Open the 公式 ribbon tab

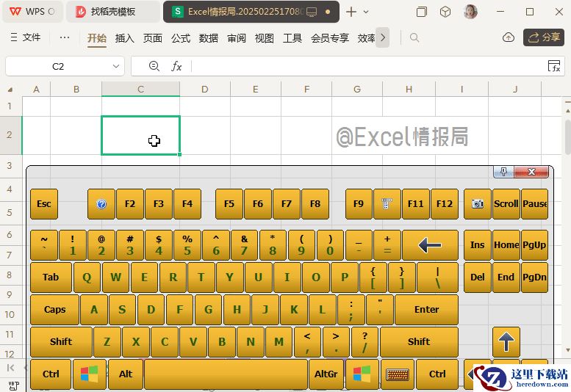pos(181,38)
